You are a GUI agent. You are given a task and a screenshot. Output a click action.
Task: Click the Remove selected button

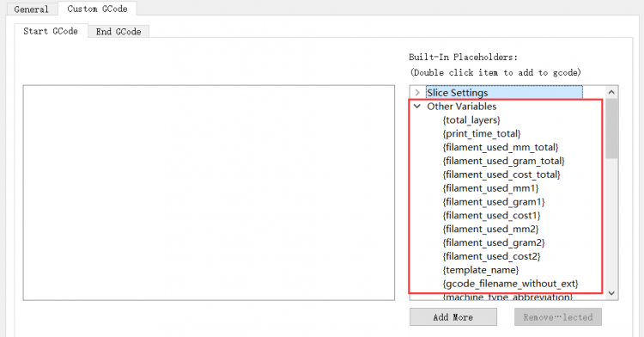(x=558, y=317)
